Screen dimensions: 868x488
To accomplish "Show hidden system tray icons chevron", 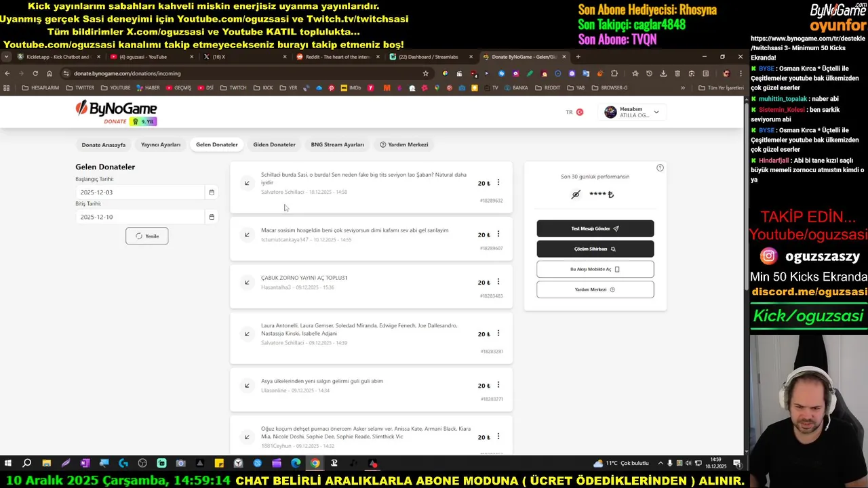I will pos(660,464).
